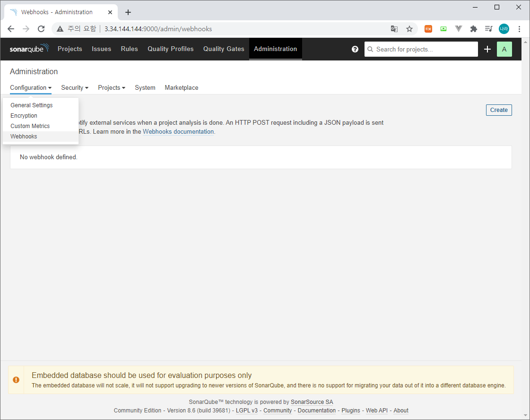Click the browser back arrow
The image size is (530, 420).
coord(11,29)
